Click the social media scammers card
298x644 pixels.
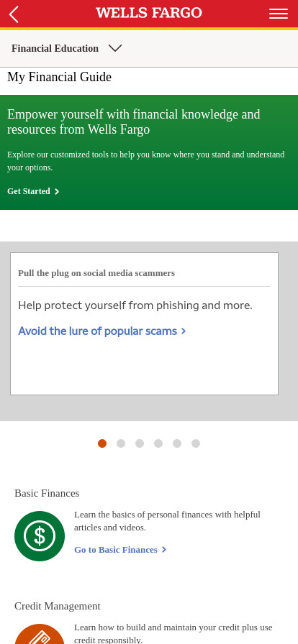tap(144, 323)
